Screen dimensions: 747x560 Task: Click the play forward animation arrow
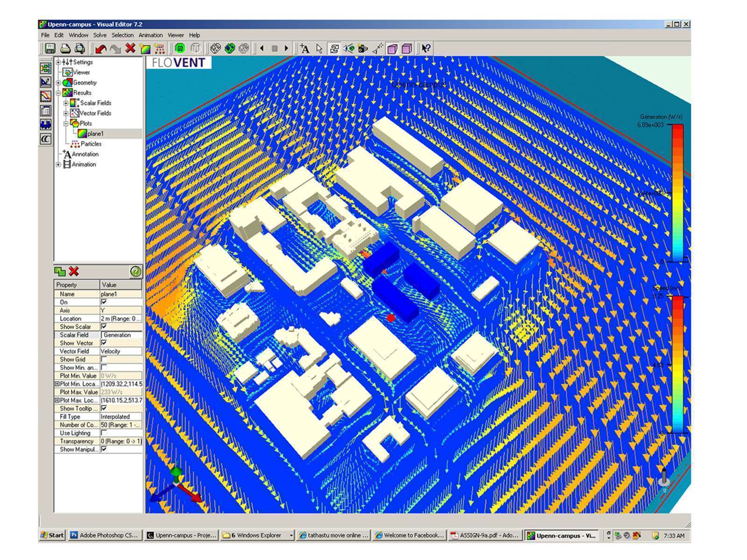click(287, 48)
